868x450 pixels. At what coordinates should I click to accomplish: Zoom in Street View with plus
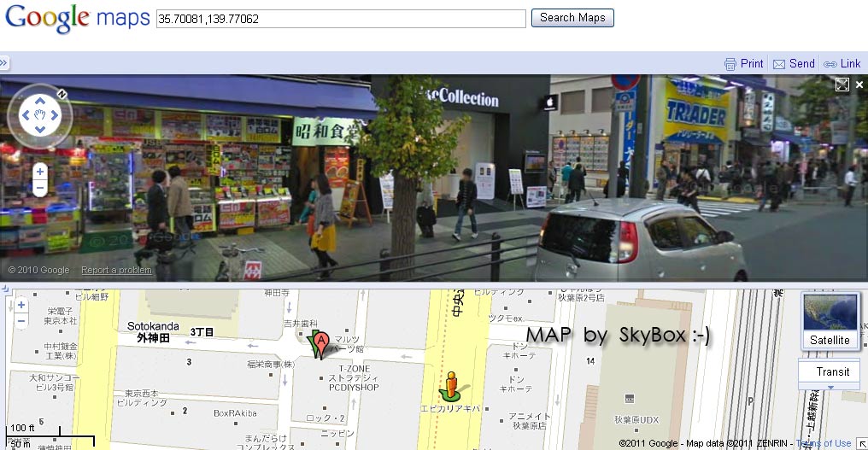tap(40, 172)
